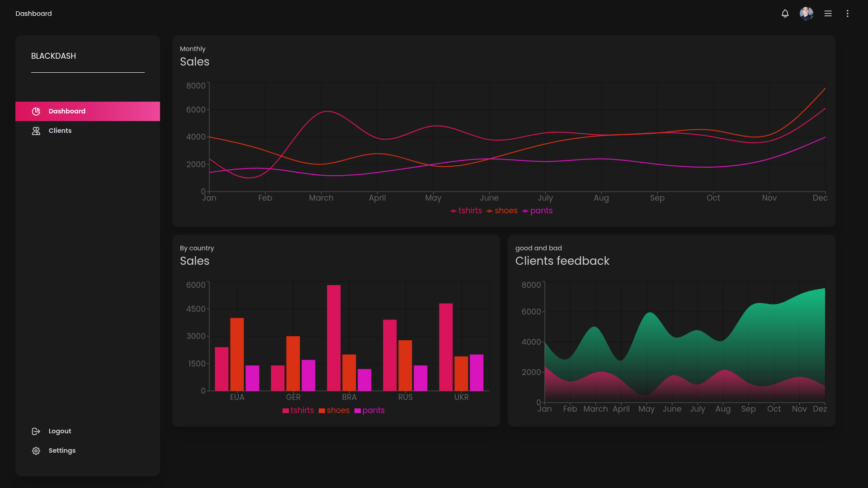Click the BRA pants bar
Viewport: 868px width, 488px height.
point(364,380)
